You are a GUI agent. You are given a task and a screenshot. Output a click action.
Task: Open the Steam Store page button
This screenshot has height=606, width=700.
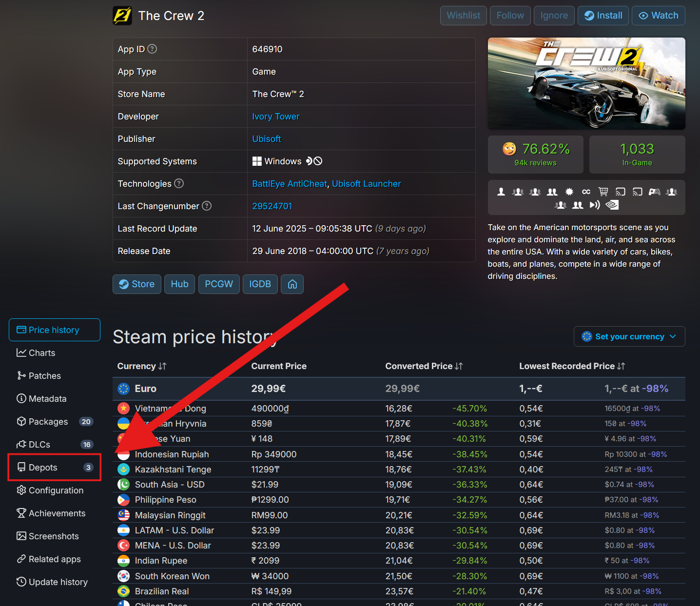[x=137, y=284]
